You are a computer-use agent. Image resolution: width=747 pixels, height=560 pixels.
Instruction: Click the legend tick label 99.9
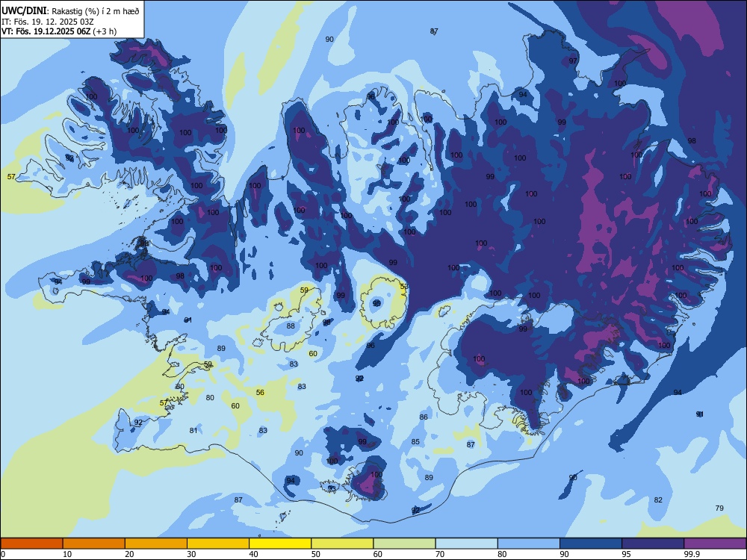(x=692, y=554)
